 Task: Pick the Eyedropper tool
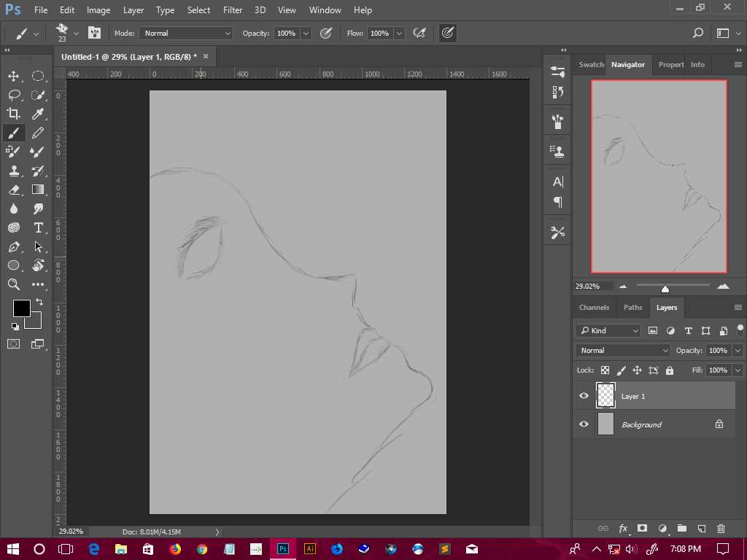coord(38,114)
